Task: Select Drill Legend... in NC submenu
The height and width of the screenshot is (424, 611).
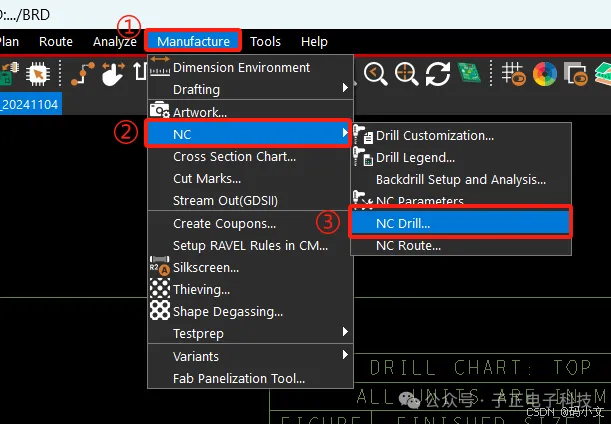Action: pos(461,157)
